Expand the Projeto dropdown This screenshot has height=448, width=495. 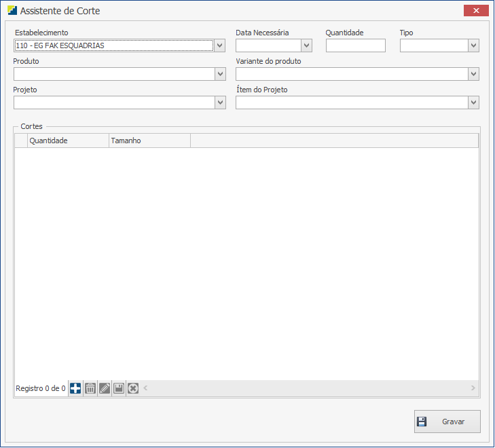(x=219, y=103)
